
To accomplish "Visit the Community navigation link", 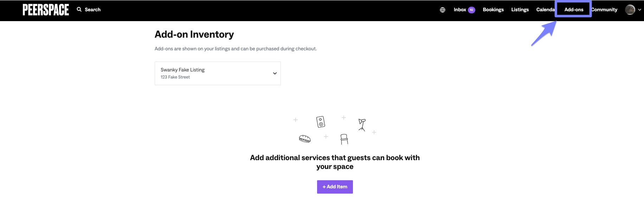I will coord(604,10).
